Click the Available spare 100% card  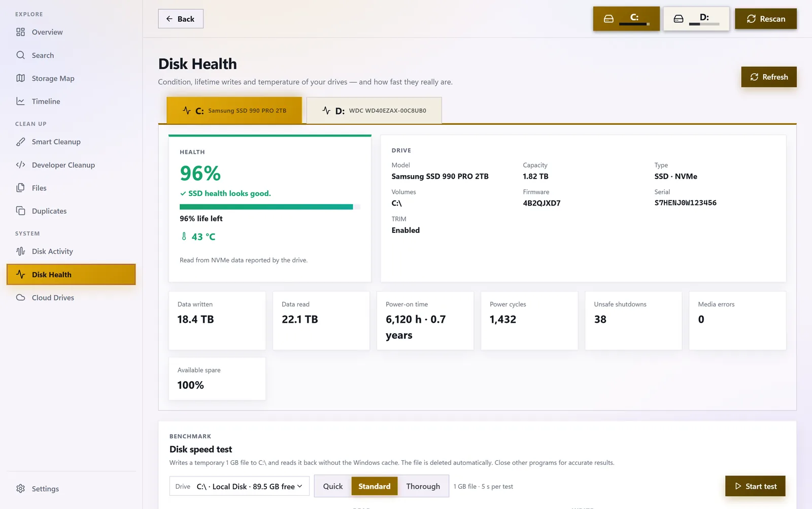(217, 379)
